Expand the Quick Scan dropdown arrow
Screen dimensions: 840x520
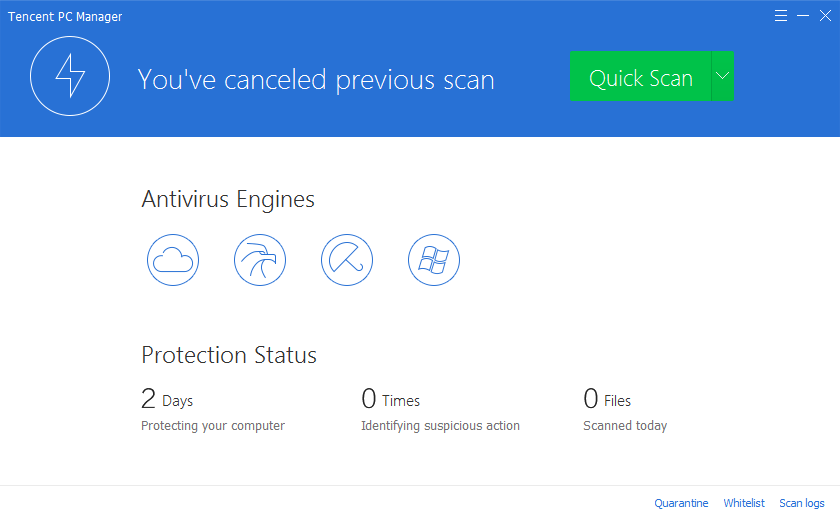(722, 77)
